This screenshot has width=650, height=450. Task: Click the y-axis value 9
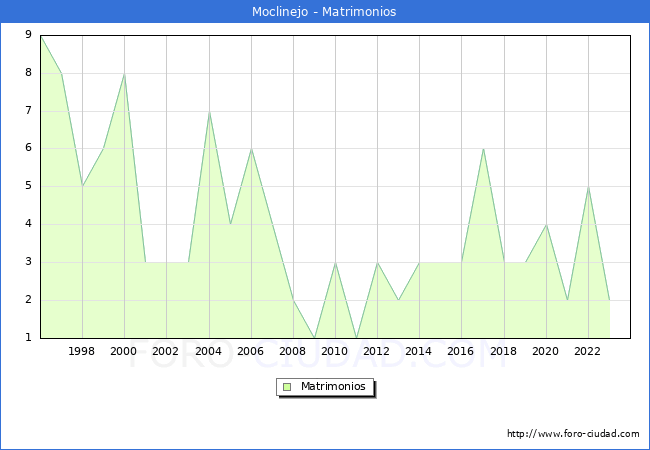coord(28,34)
